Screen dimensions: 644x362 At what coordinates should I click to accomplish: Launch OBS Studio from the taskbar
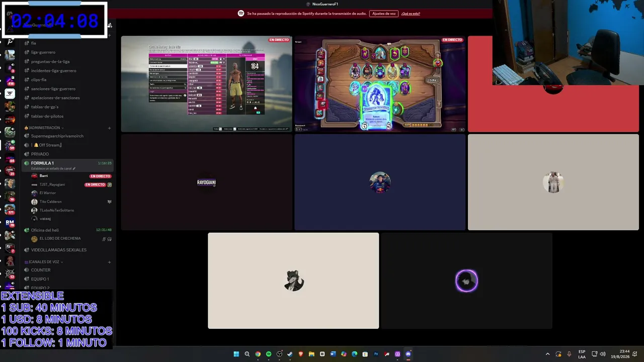[279, 354]
